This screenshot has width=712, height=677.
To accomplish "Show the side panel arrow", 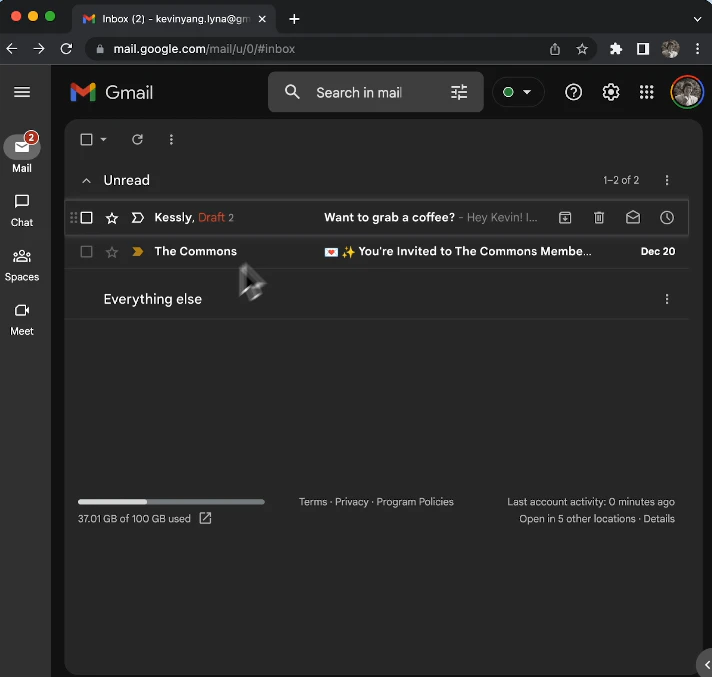I will (x=706, y=665).
